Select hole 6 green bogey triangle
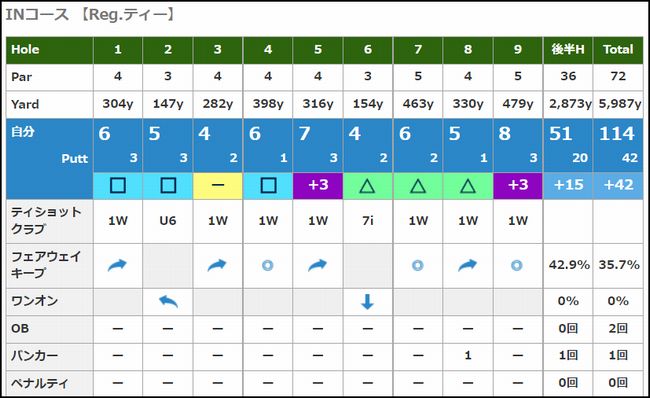 [368, 186]
